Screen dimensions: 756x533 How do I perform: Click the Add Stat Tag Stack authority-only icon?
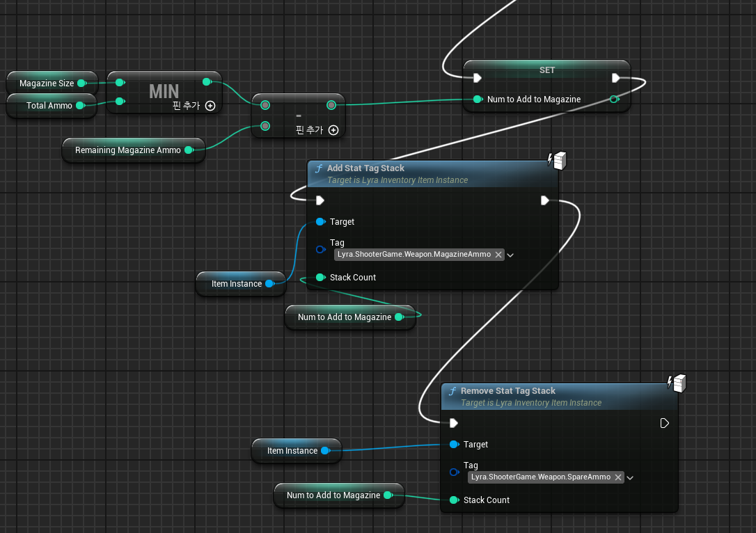557,161
